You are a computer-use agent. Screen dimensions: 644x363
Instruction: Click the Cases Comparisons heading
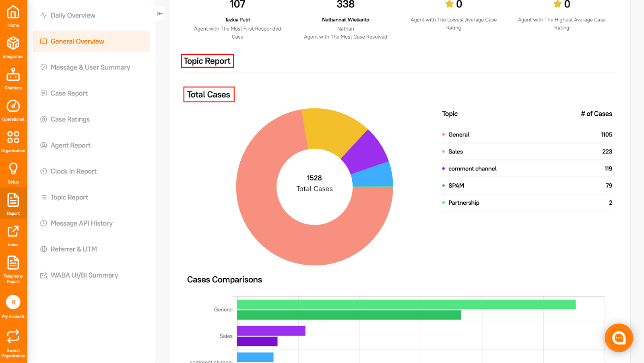[x=225, y=280]
